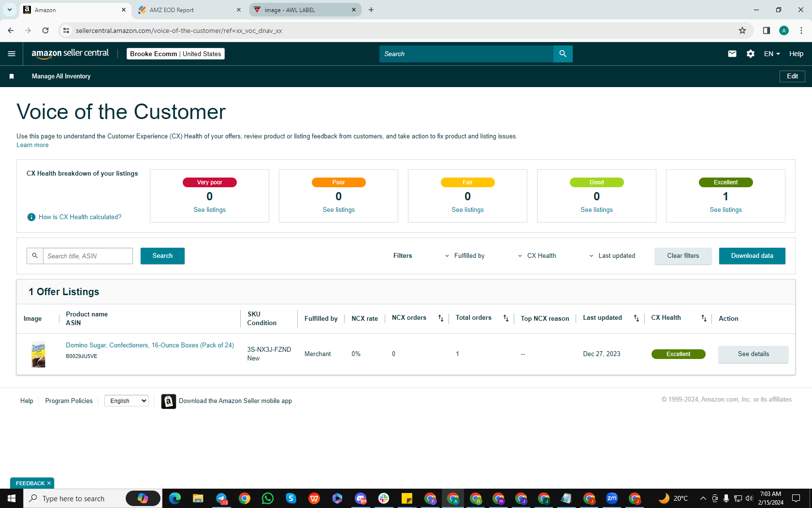Open WhatsApp from the taskbar

tap(268, 498)
